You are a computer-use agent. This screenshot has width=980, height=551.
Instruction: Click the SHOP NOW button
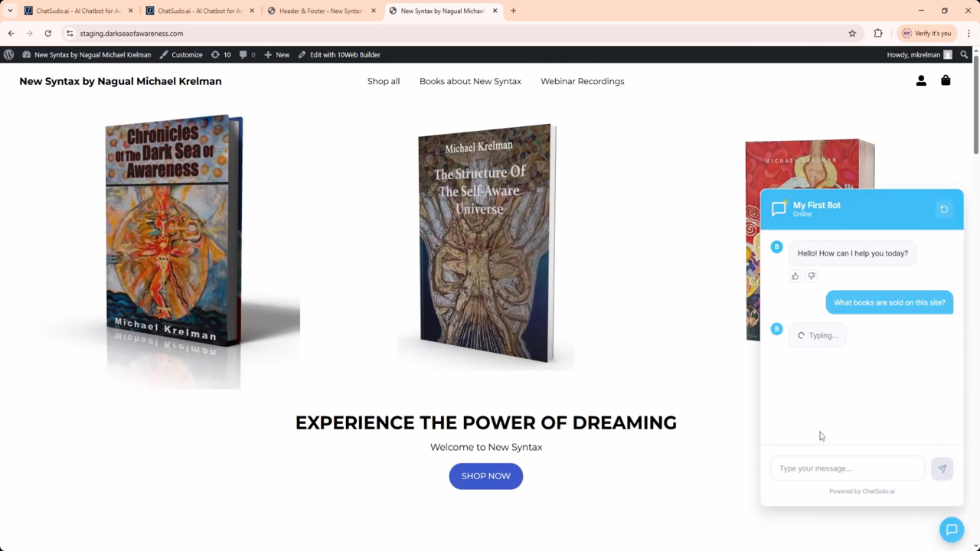pyautogui.click(x=485, y=476)
